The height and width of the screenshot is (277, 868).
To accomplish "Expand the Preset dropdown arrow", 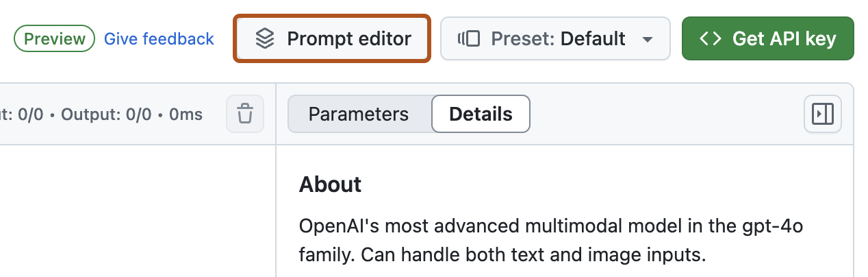I will 648,39.
